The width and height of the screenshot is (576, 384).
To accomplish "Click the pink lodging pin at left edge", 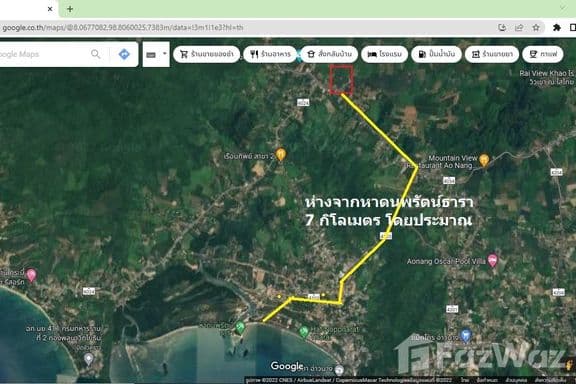I will [x=31, y=275].
